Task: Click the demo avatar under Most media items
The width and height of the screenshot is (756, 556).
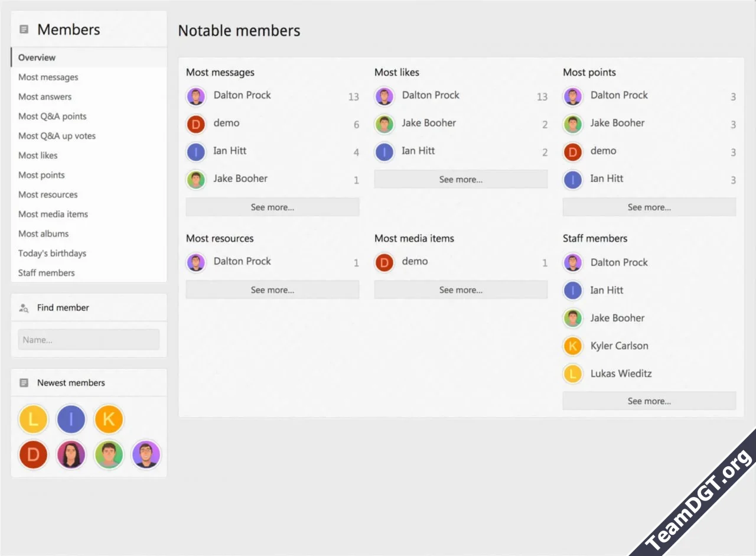Action: tap(384, 262)
